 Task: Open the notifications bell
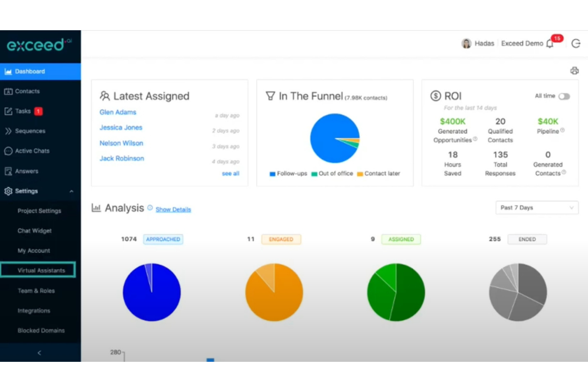550,44
